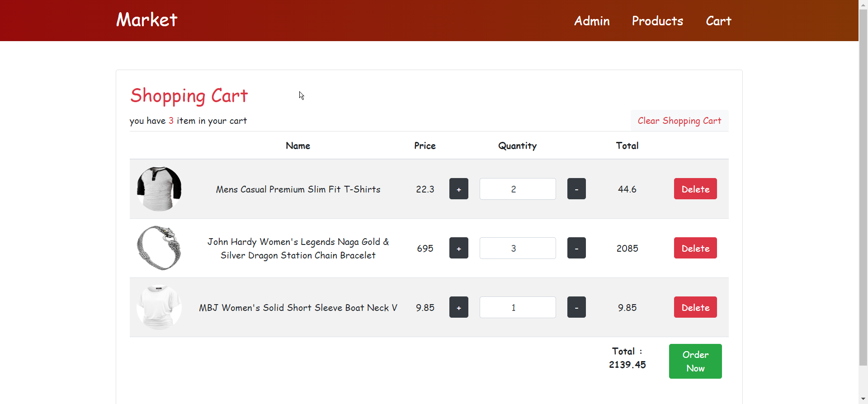Focus the quantity field showing 3
Screen dimensions: 868x404
[517, 248]
